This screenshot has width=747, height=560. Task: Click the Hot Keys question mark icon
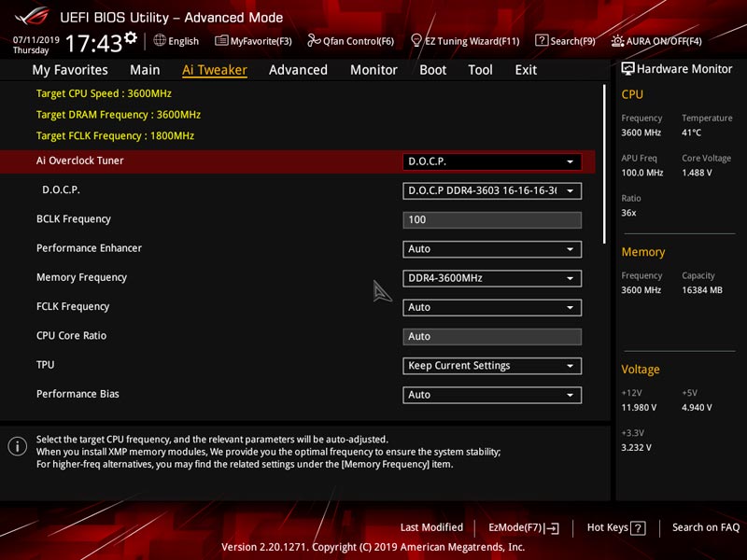(x=638, y=528)
